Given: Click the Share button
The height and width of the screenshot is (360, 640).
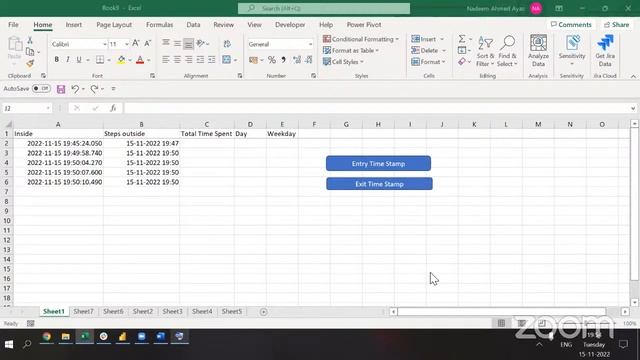Looking at the screenshot, I should click(617, 24).
